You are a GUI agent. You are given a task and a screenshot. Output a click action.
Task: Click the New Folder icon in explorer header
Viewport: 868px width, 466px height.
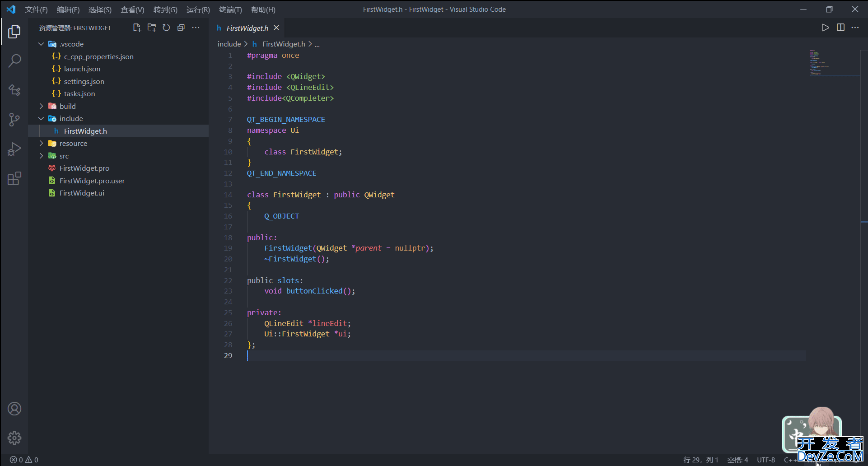point(152,28)
